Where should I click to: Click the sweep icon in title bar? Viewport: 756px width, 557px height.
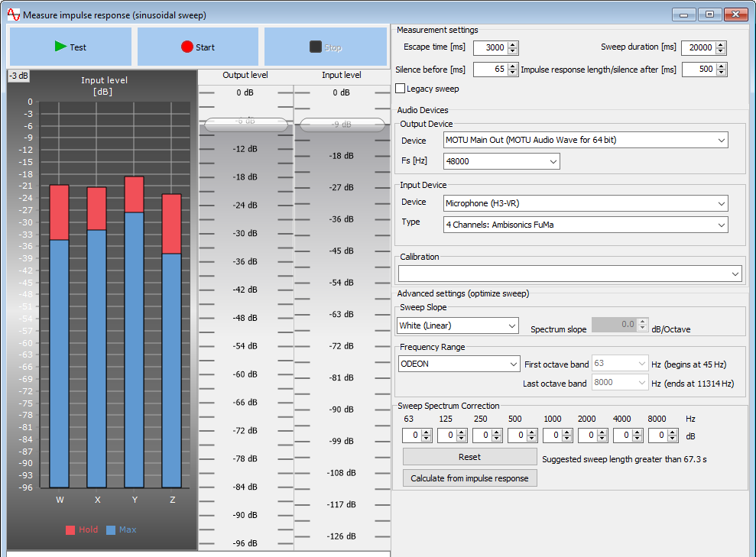click(x=14, y=15)
